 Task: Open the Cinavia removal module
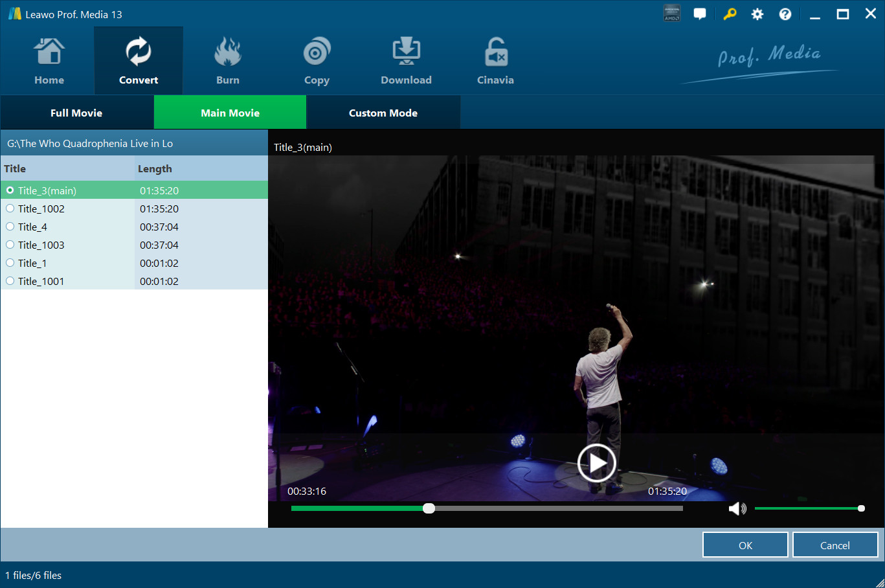[x=495, y=61]
